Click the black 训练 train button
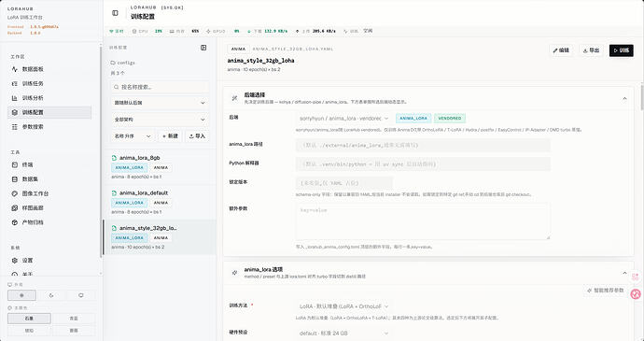This screenshot has width=644, height=341. pyautogui.click(x=621, y=50)
